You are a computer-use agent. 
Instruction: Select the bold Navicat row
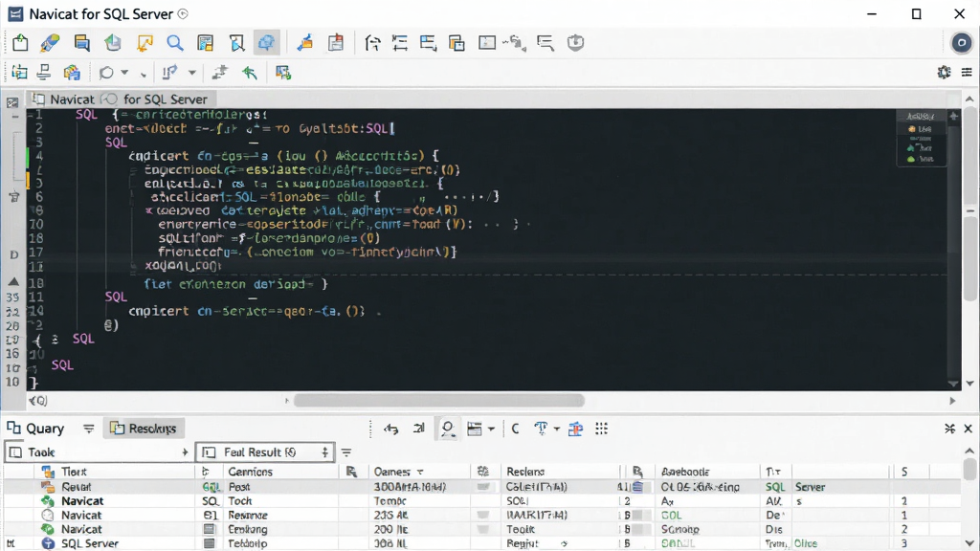481,501
